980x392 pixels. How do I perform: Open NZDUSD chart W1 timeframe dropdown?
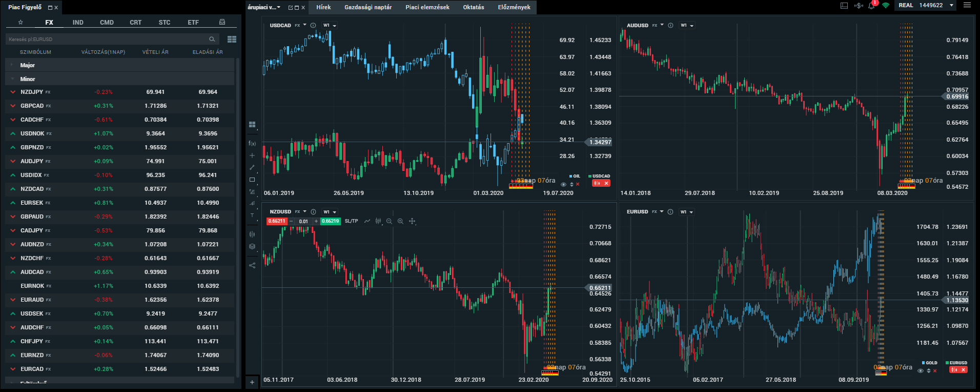point(330,211)
